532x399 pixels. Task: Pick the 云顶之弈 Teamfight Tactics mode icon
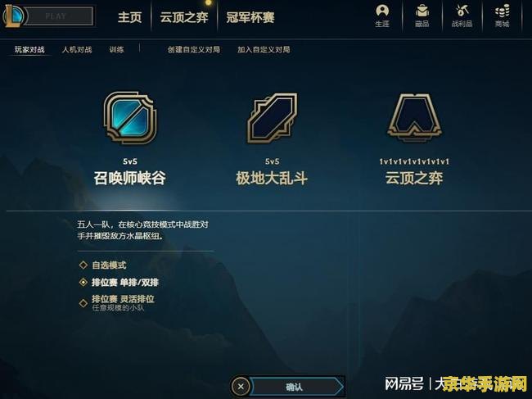[414, 117]
